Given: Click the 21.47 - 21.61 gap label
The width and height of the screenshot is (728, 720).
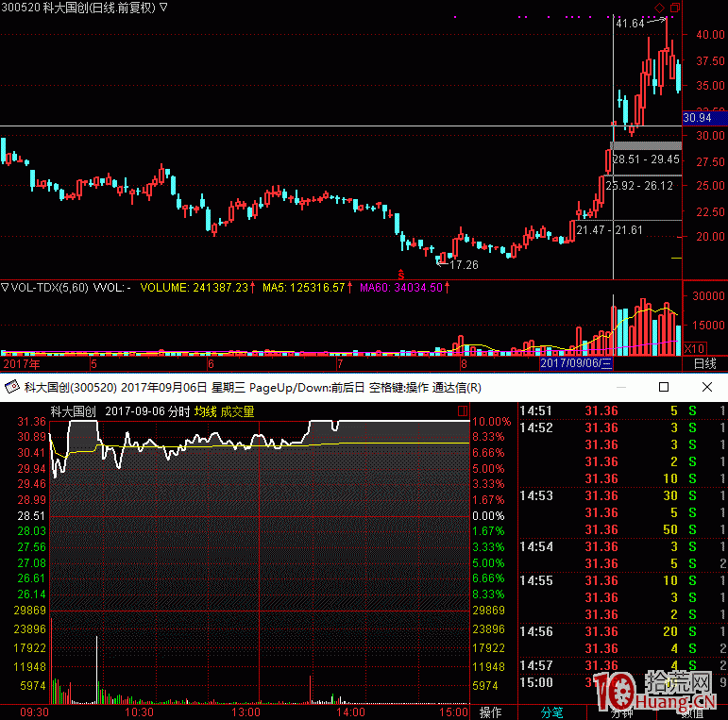Looking at the screenshot, I should (x=609, y=230).
